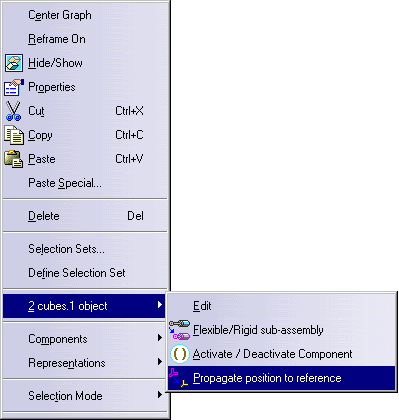The height and width of the screenshot is (420, 399).
Task: Click the Hide/Show icon
Action: coord(14,63)
